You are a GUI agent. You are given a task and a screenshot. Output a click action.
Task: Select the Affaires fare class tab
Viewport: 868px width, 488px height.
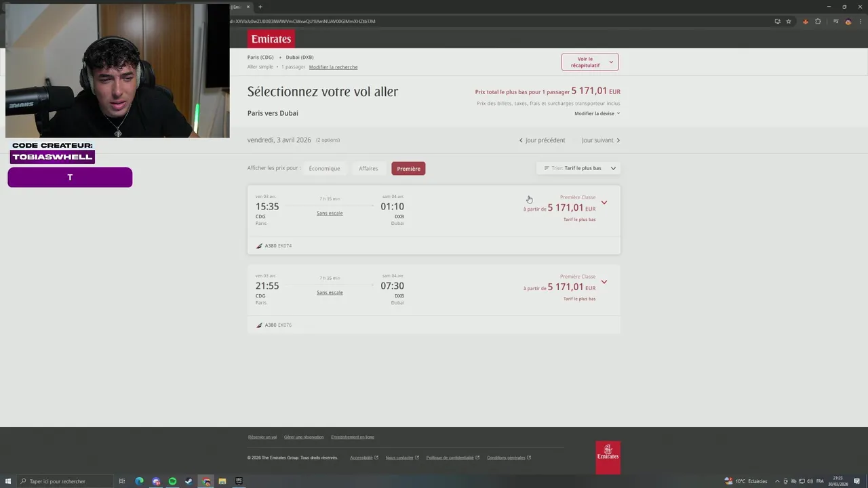coord(368,168)
